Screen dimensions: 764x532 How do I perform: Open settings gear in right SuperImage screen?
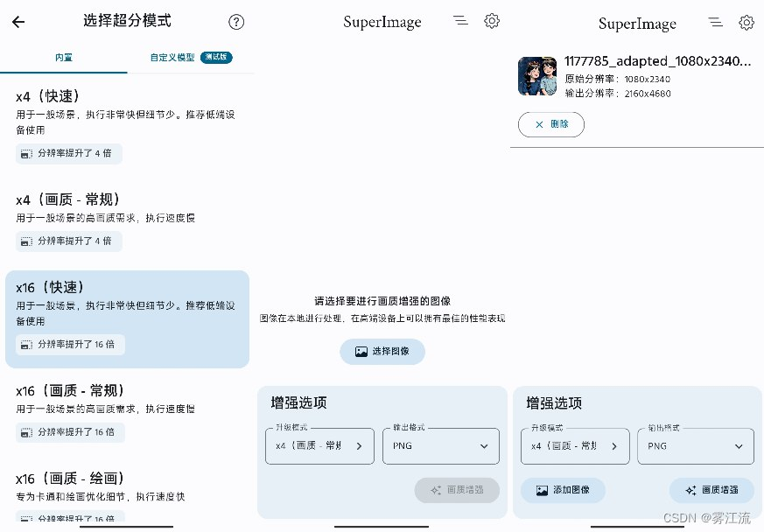point(746,23)
